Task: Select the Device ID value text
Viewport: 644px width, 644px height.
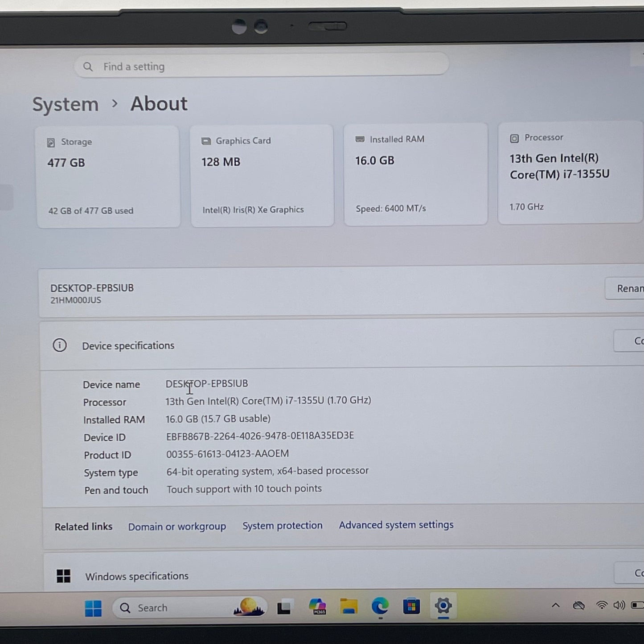Action: click(260, 436)
